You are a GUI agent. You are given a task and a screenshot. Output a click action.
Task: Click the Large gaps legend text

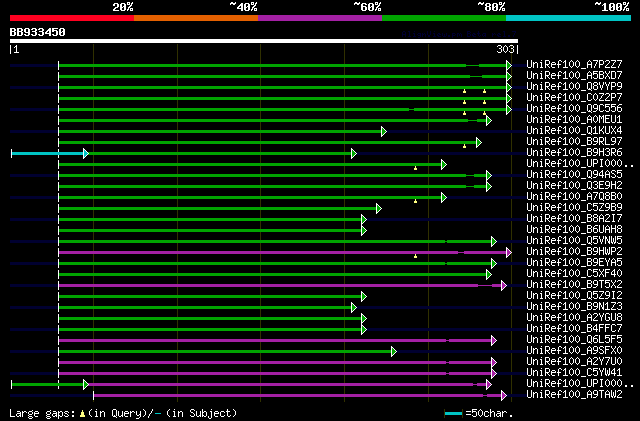[x=123, y=413]
